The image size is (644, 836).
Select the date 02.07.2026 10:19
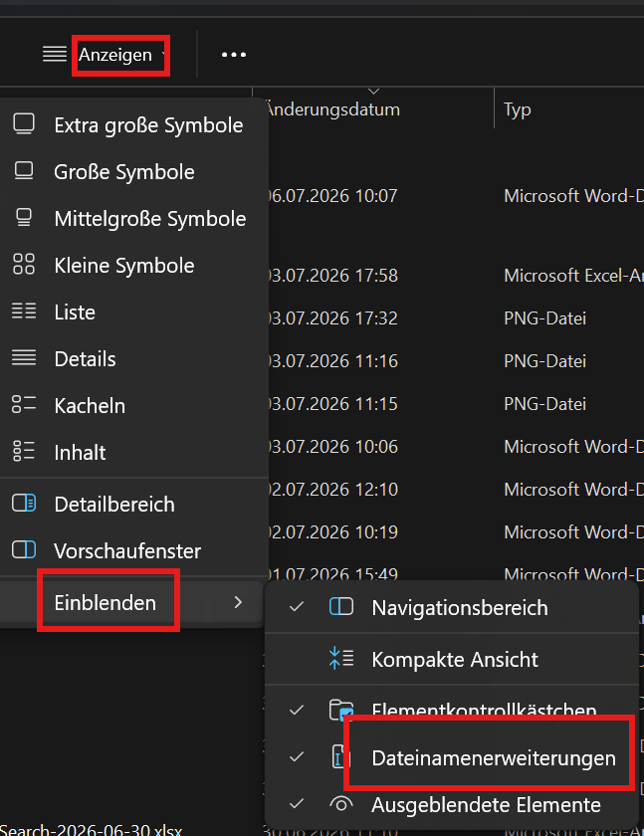coord(332,532)
